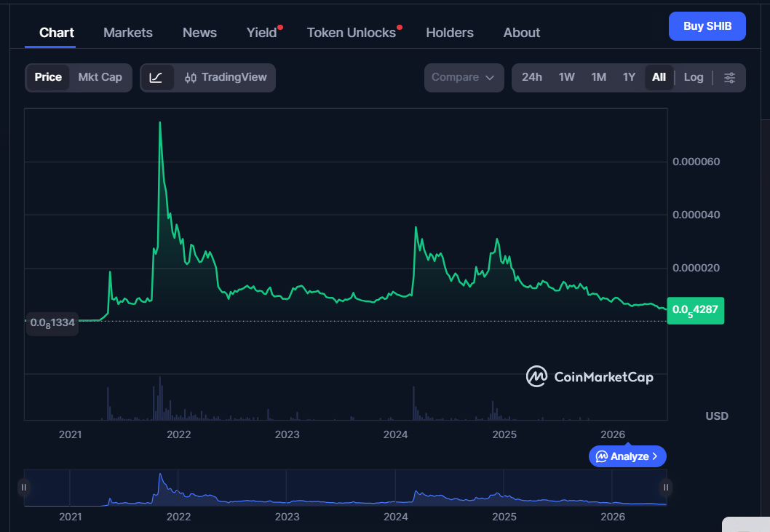Select the 24h time range

[532, 78]
